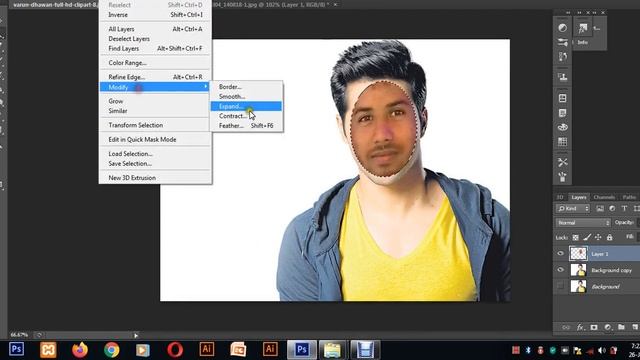
Task: Open the Swatches grid panel icon
Action: (562, 142)
